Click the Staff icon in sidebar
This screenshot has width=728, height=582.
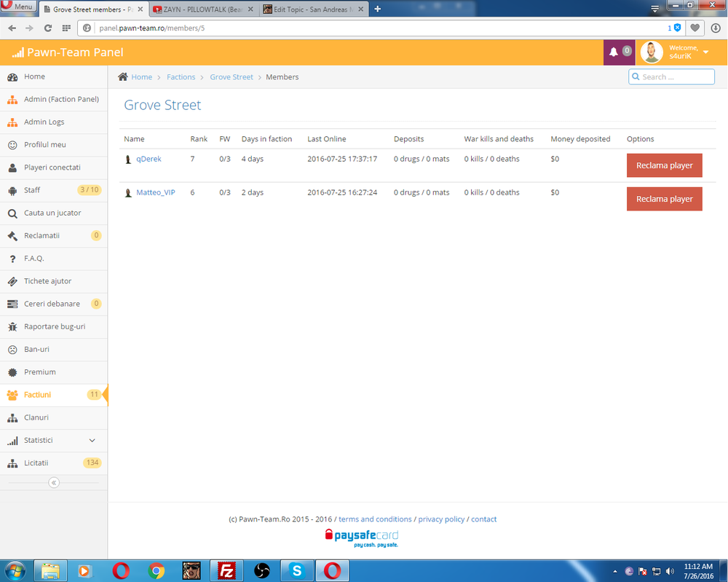coord(12,190)
